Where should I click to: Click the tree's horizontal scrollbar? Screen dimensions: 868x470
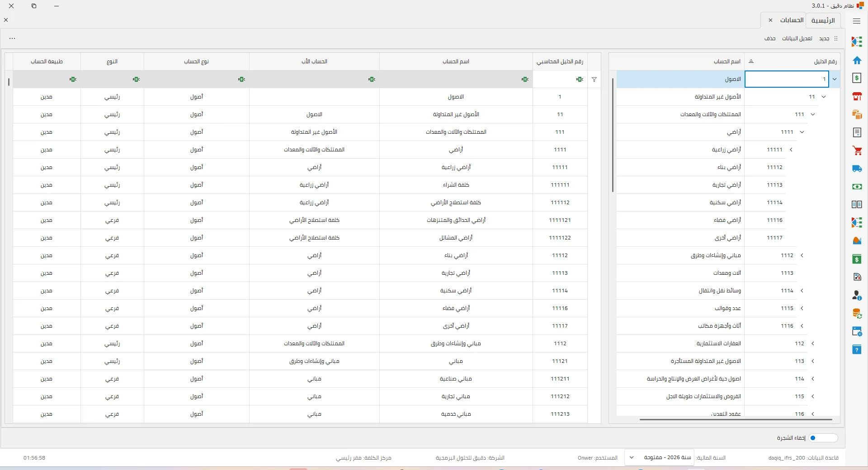736,419
